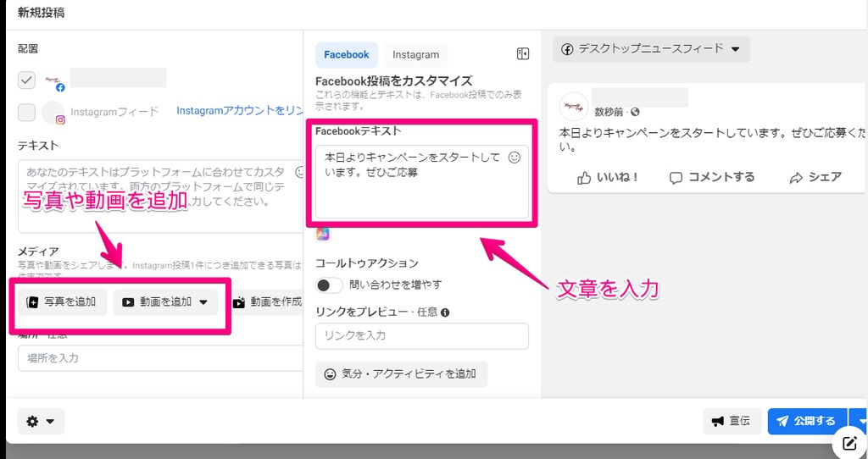The width and height of the screenshot is (868, 459).
Task: Click the page avatar in the preview
Action: [x=574, y=106]
